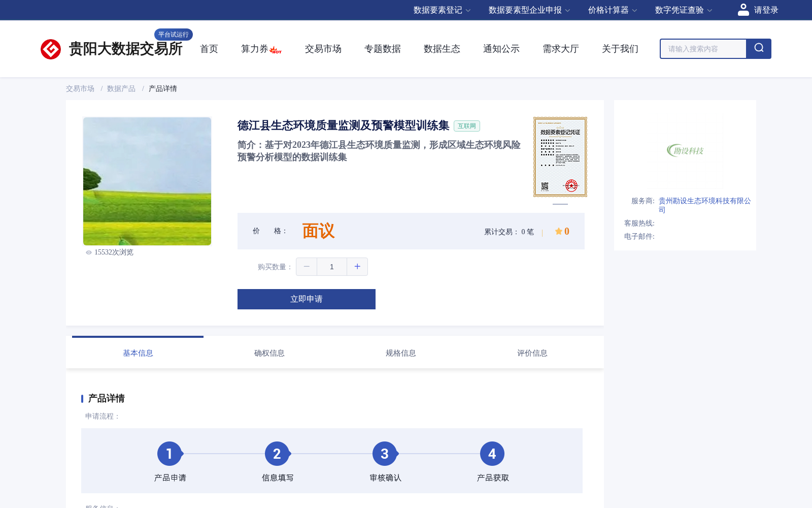
Task: Click the HOT flame badge on 算力券
Action: point(276,50)
